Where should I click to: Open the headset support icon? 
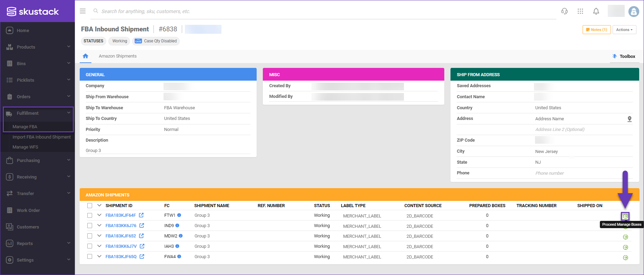tap(564, 11)
